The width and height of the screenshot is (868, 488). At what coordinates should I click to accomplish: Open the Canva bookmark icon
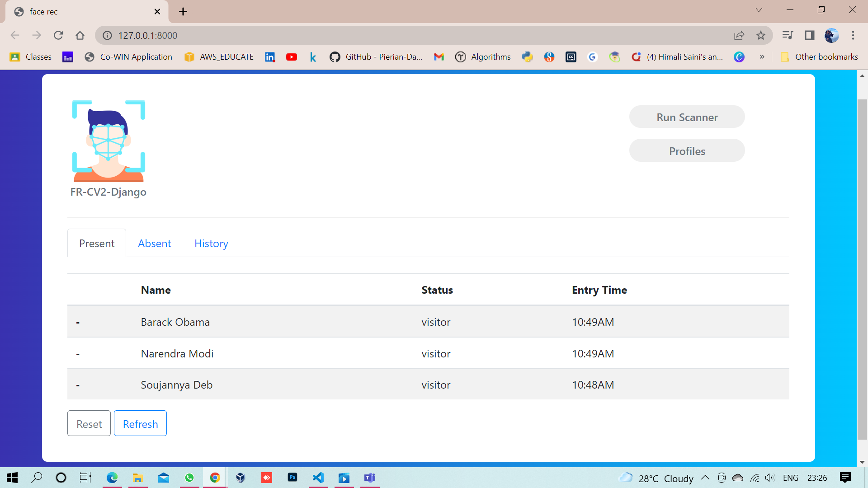tap(740, 57)
